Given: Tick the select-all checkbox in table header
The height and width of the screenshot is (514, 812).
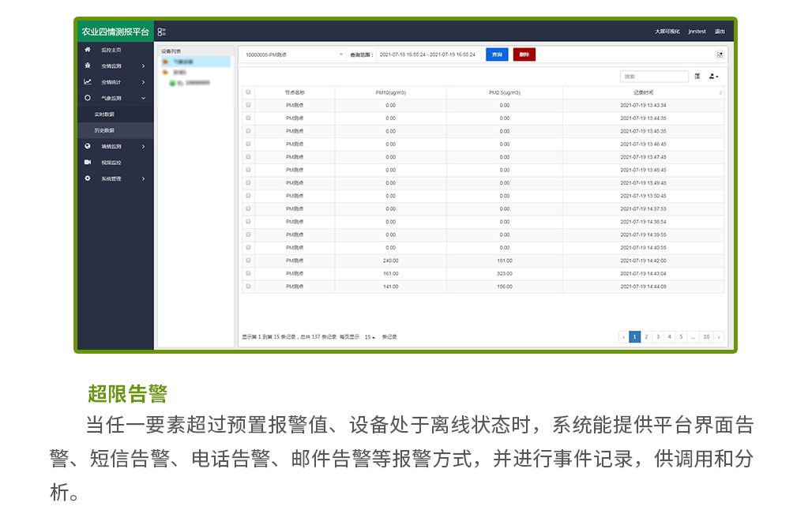Looking at the screenshot, I should point(248,92).
